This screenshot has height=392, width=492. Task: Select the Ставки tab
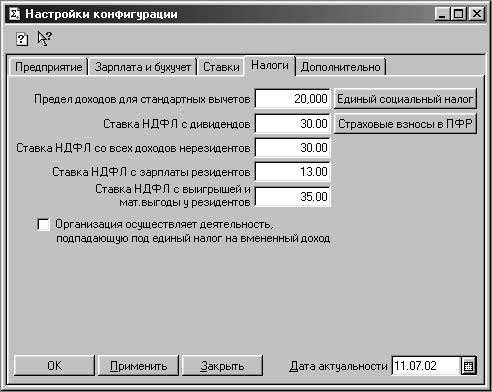(x=221, y=67)
